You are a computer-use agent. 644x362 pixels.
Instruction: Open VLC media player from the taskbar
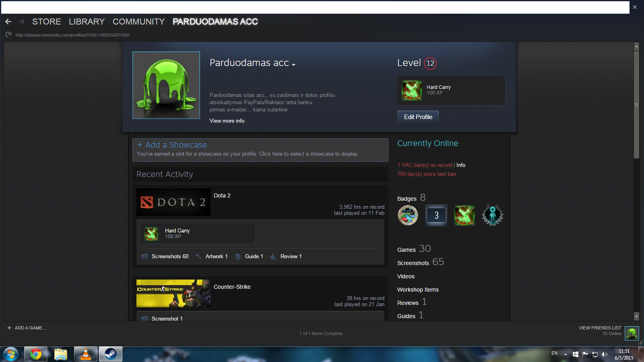(86, 354)
